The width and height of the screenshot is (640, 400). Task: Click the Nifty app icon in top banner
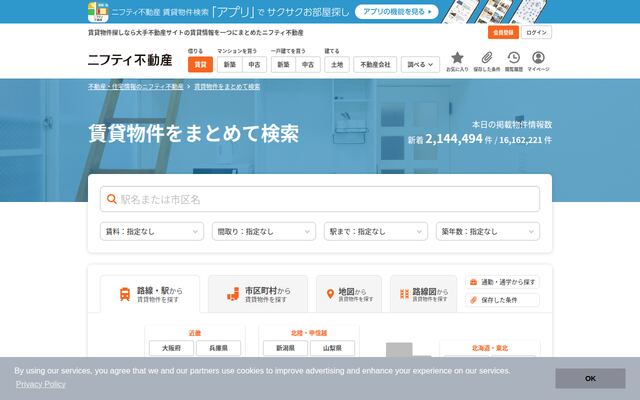pos(98,12)
